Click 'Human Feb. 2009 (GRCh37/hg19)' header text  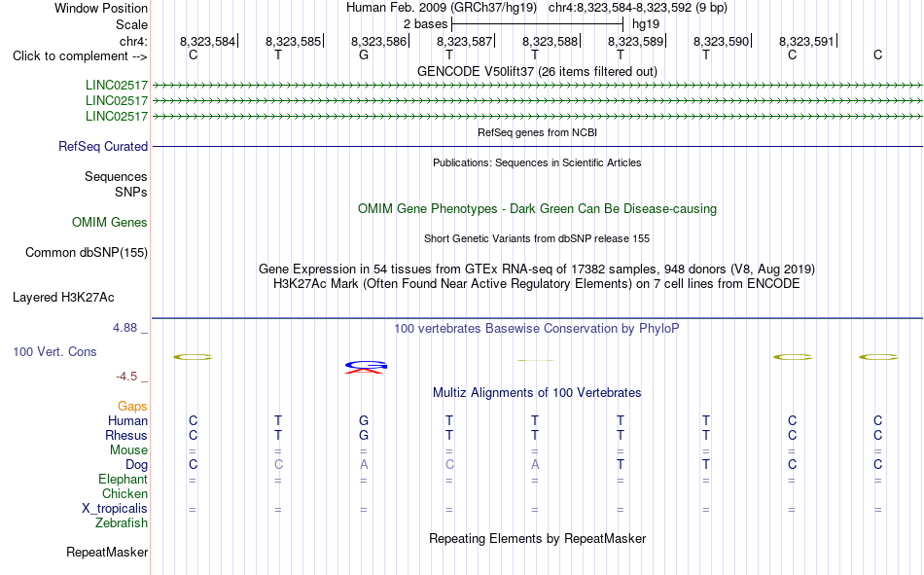(442, 8)
